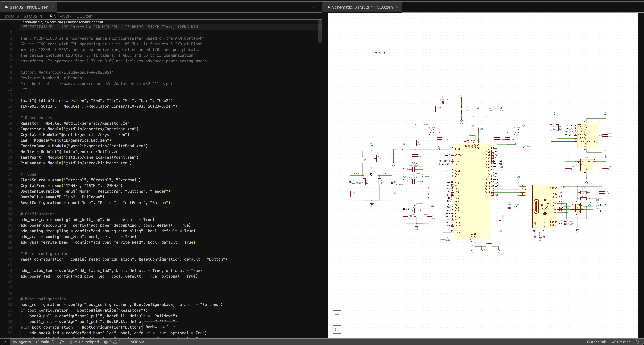Synchronize changes for main branch
This screenshot has width=644, height=345.
point(53,342)
